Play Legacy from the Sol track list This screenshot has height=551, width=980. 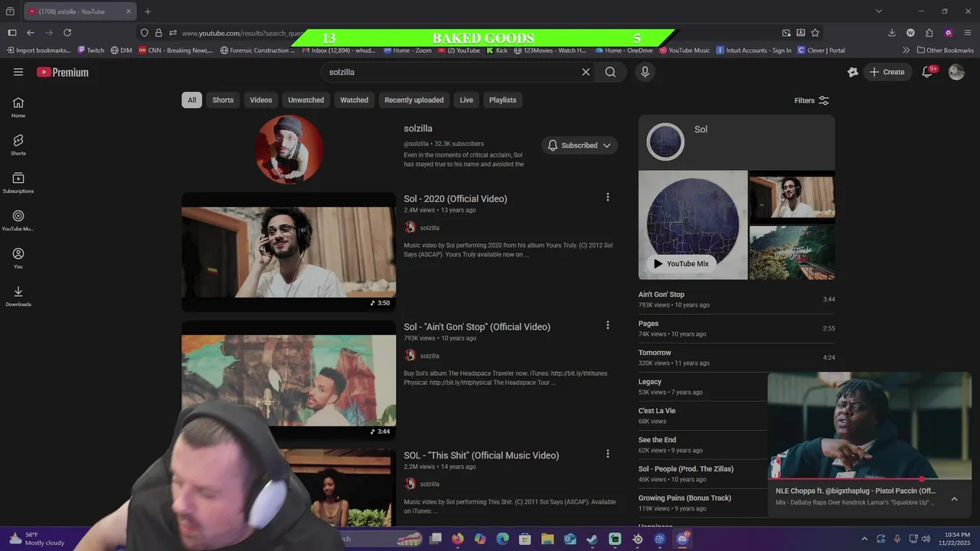pyautogui.click(x=702, y=386)
